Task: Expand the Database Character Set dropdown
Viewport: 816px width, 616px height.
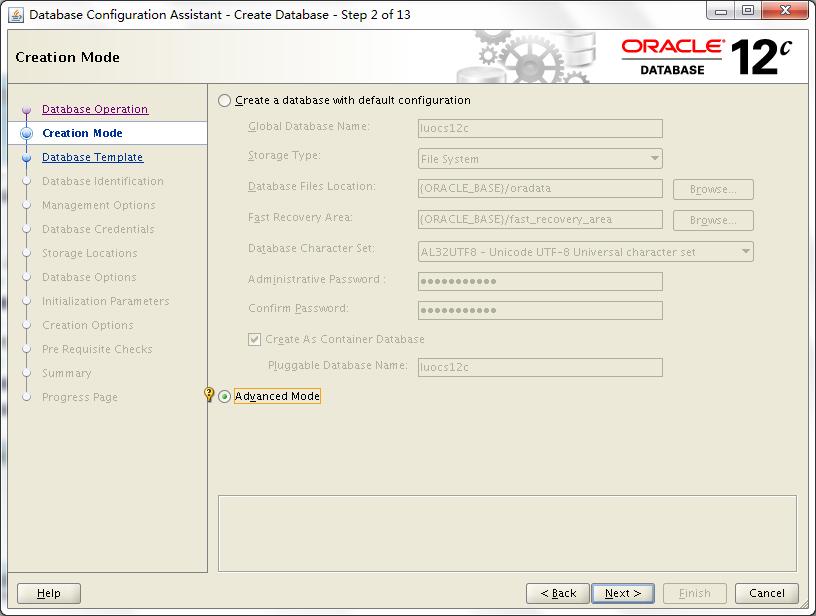Action: tap(585, 252)
